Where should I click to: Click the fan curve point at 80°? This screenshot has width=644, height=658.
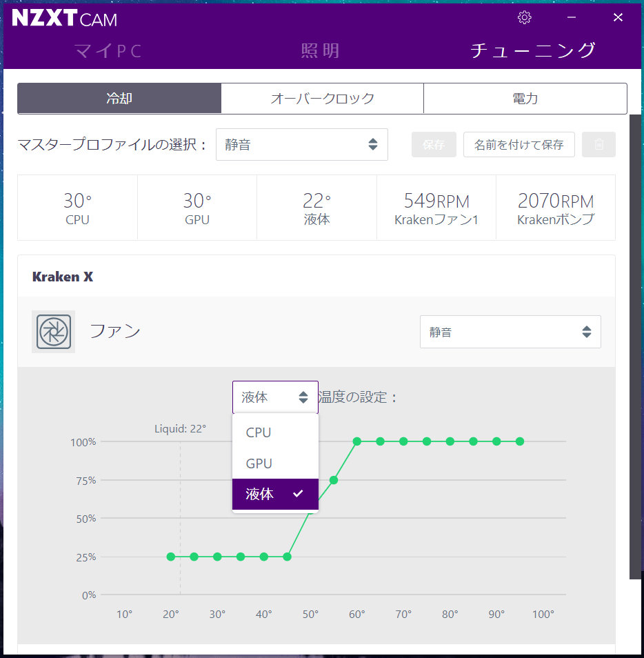tap(450, 441)
